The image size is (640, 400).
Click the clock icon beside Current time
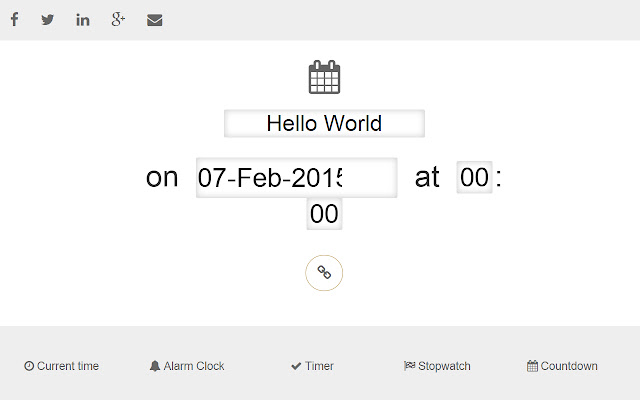(x=29, y=366)
